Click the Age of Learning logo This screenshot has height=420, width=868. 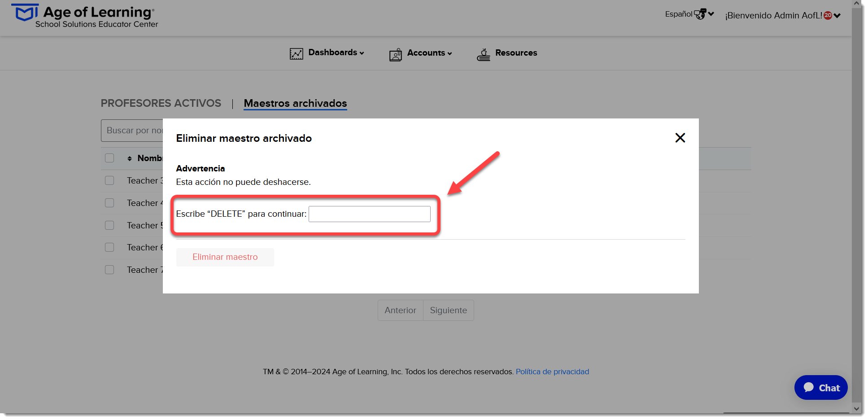point(84,16)
